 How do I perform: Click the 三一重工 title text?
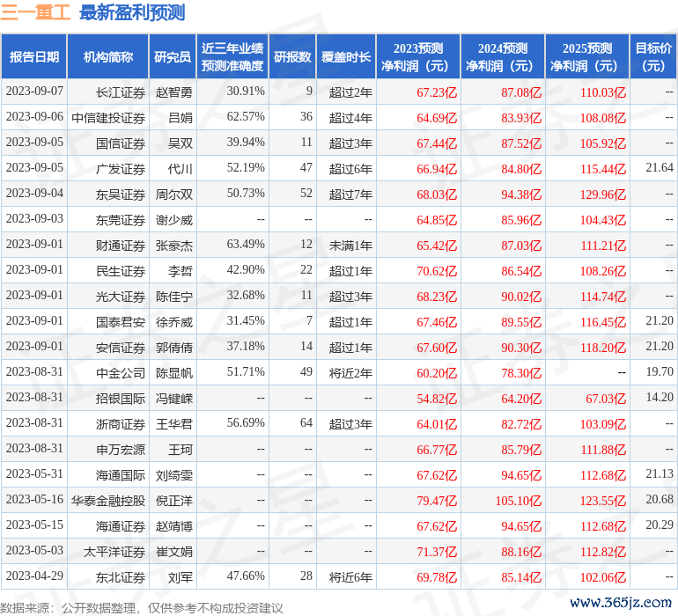[35, 12]
